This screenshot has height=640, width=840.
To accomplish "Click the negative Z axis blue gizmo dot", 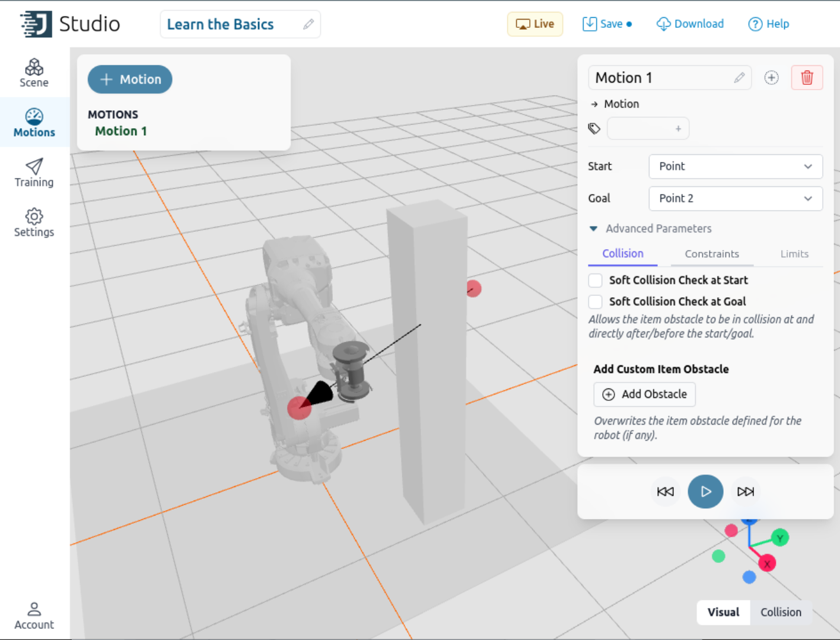I will pyautogui.click(x=749, y=577).
